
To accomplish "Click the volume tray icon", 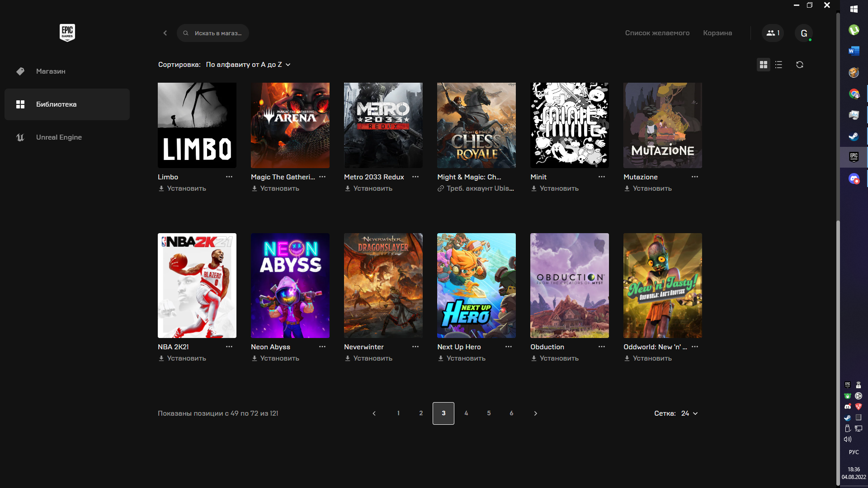I will (848, 439).
